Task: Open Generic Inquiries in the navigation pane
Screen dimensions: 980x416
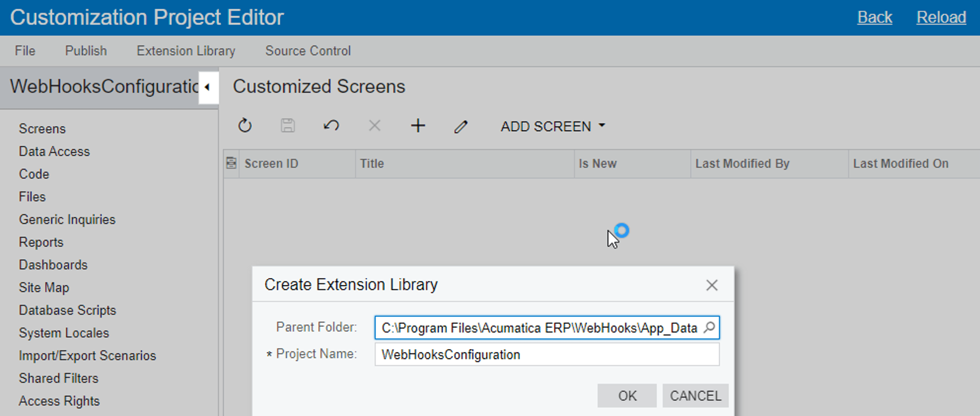Action: pos(67,220)
